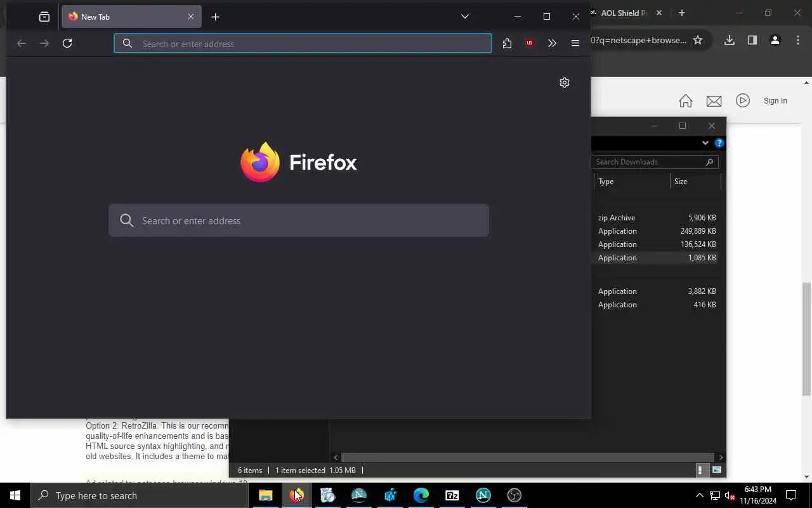Select the New Tab tab in Firefox
The height and width of the screenshot is (508, 812).
(131, 17)
